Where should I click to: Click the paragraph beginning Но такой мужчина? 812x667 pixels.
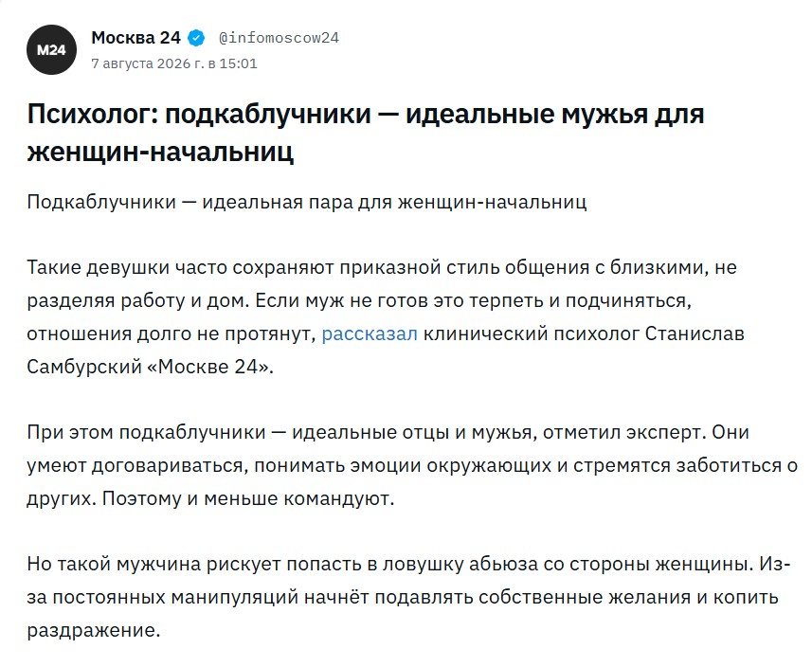point(409,597)
